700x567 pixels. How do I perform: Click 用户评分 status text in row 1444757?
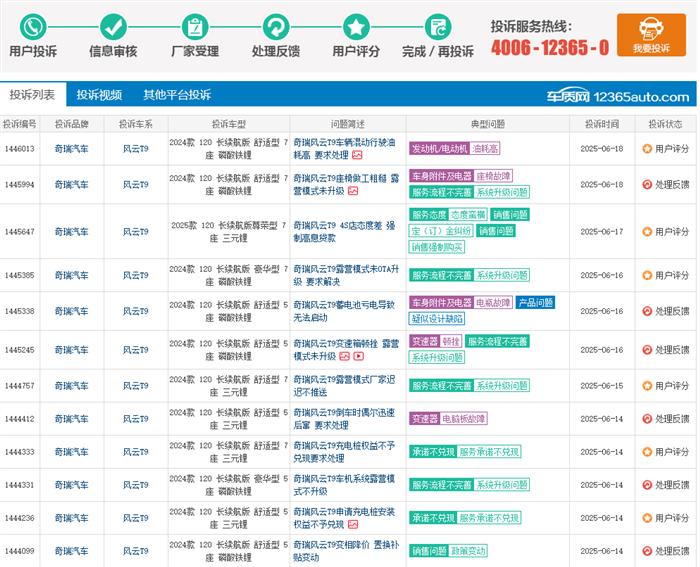(x=672, y=386)
